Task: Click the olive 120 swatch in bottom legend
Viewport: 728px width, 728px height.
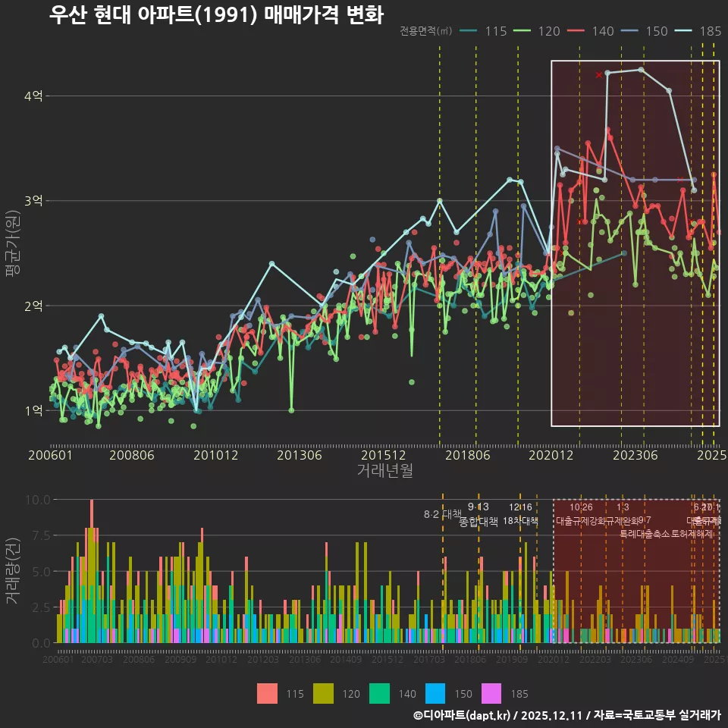Action: pos(324,693)
